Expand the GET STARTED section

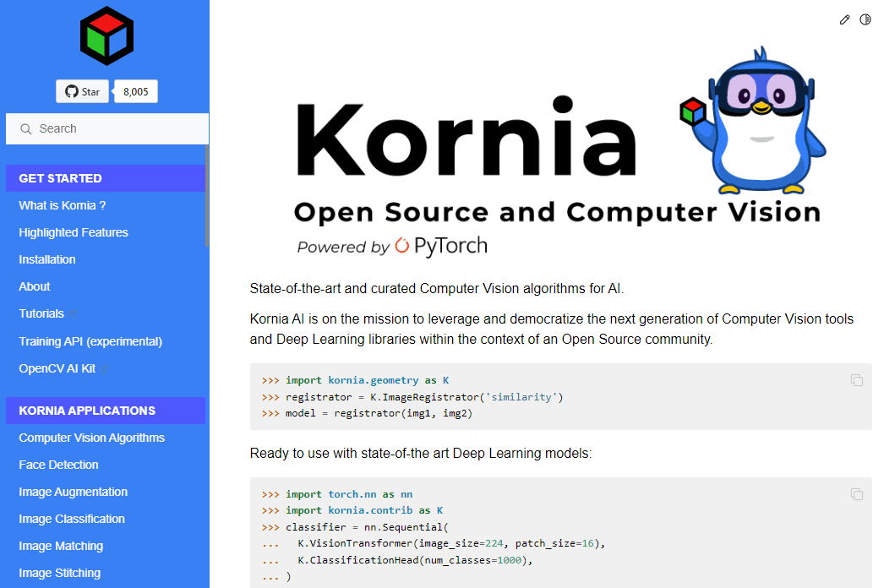pos(61,178)
